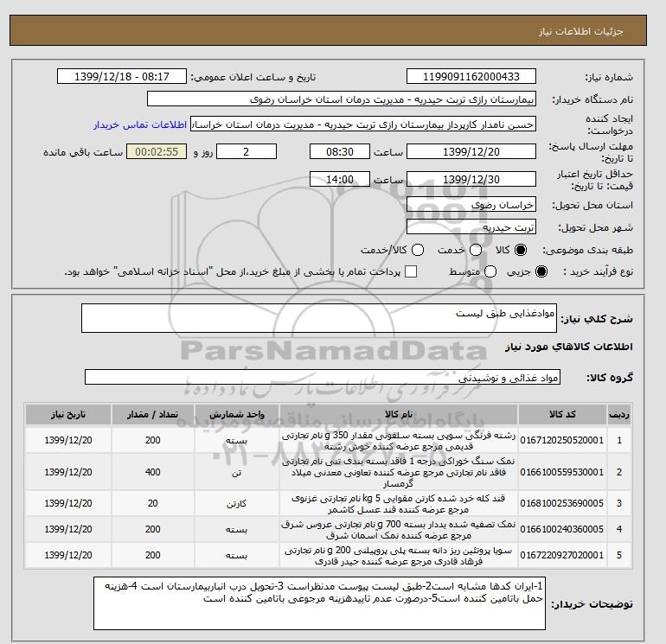The image size is (666, 644).
Task: Select the کالا radio button
Action: 521,250
